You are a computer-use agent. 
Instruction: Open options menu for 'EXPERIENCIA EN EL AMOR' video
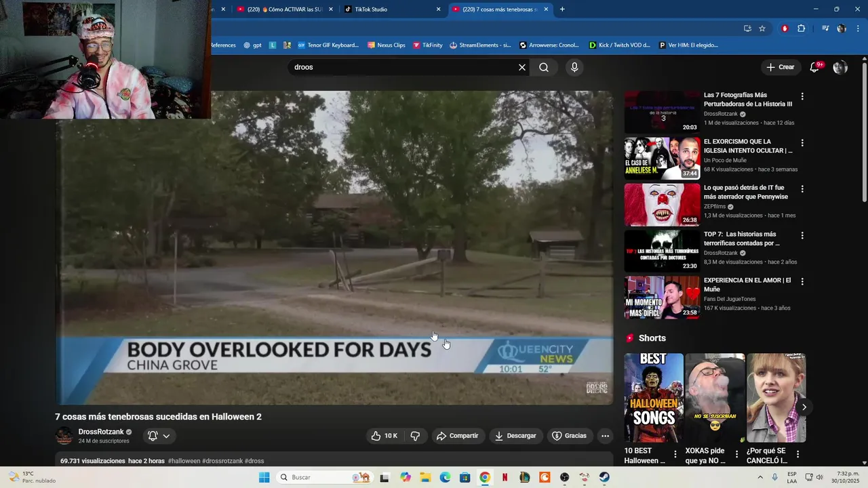[x=802, y=281]
